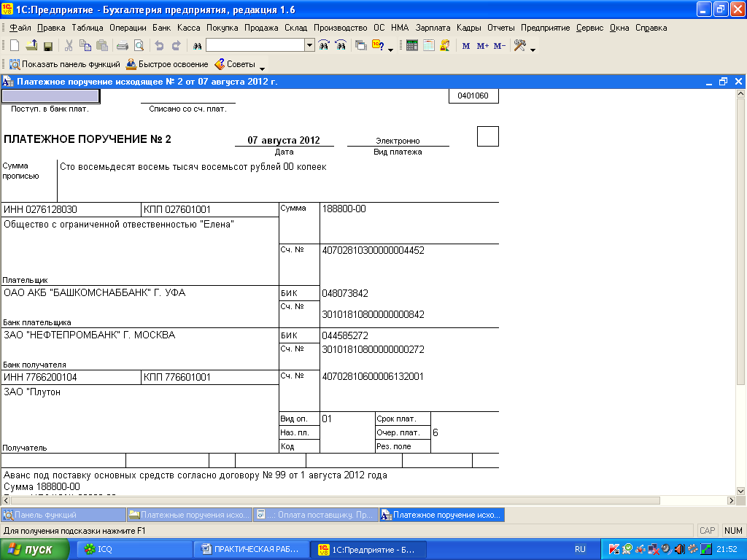Viewport: 747px width, 560px height.
Task: Expand the search combo box dropdown arrow
Action: coord(309,45)
